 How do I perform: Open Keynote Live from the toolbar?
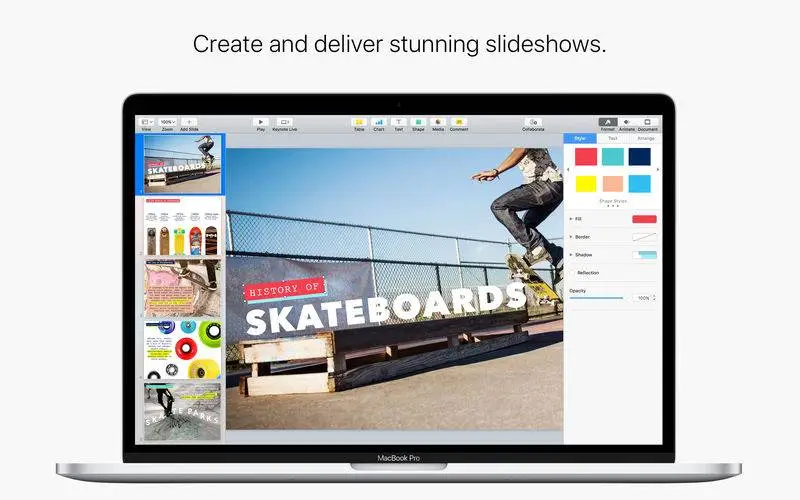pos(284,122)
